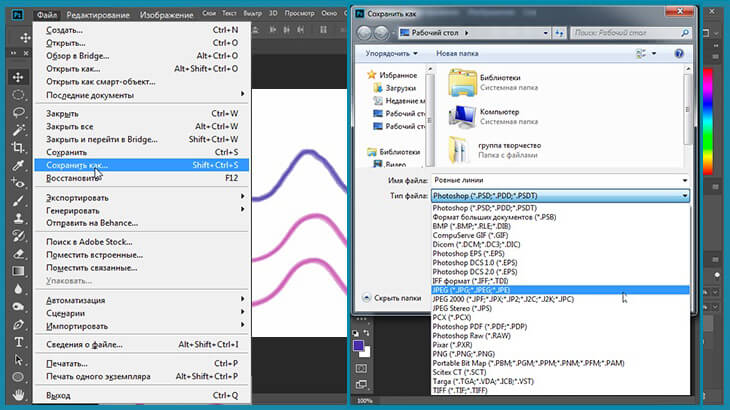This screenshot has width=730, height=410.
Task: Select the Move tool in the toolbar
Action: (x=18, y=77)
